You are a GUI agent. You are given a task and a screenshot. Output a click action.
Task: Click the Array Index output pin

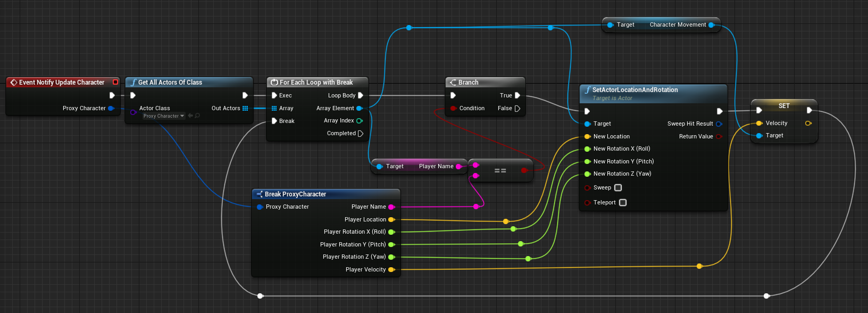click(360, 121)
